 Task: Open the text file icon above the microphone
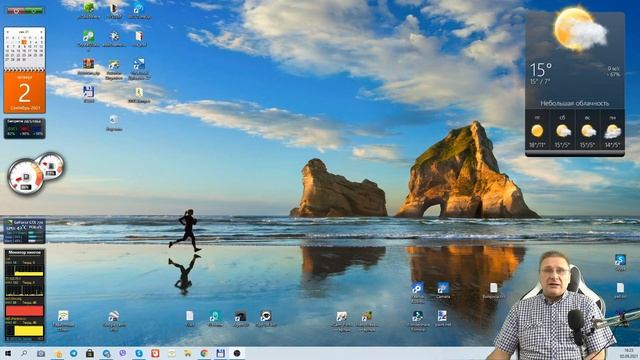pos(620,290)
